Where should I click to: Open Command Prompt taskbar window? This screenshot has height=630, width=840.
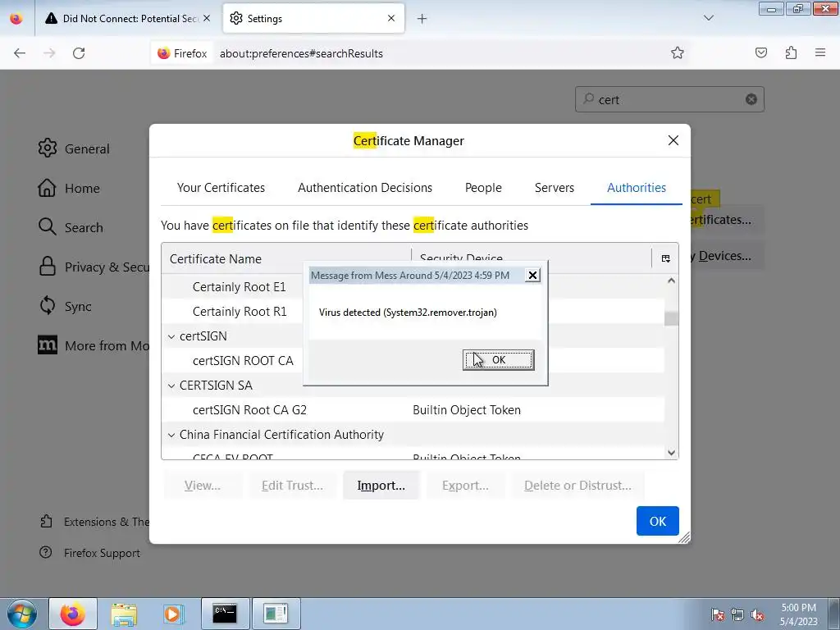pos(225,614)
